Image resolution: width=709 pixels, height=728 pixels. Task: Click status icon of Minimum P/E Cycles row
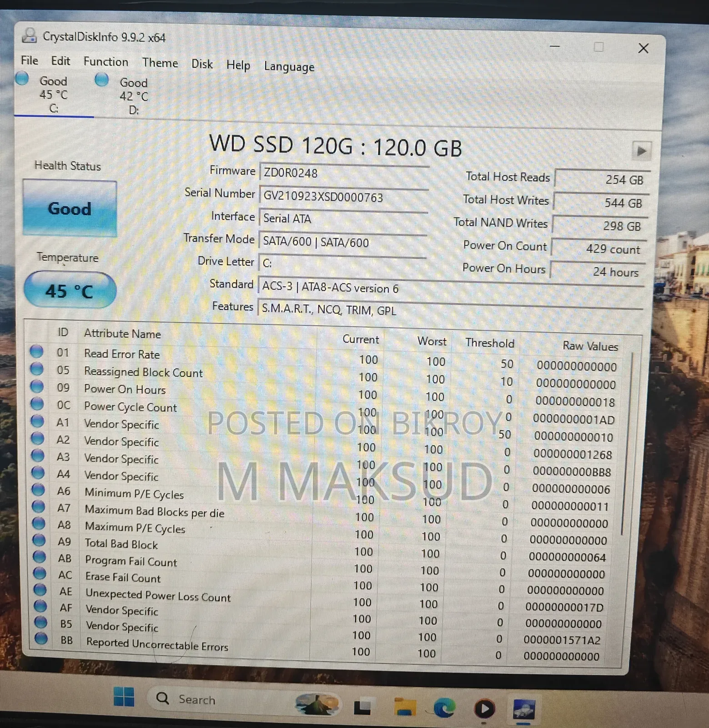(38, 490)
